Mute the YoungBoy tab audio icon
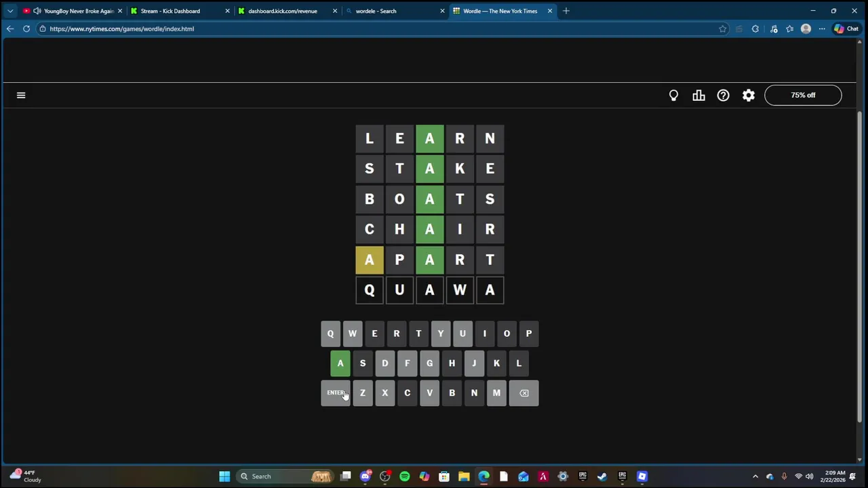Image resolution: width=868 pixels, height=488 pixels. (37, 11)
